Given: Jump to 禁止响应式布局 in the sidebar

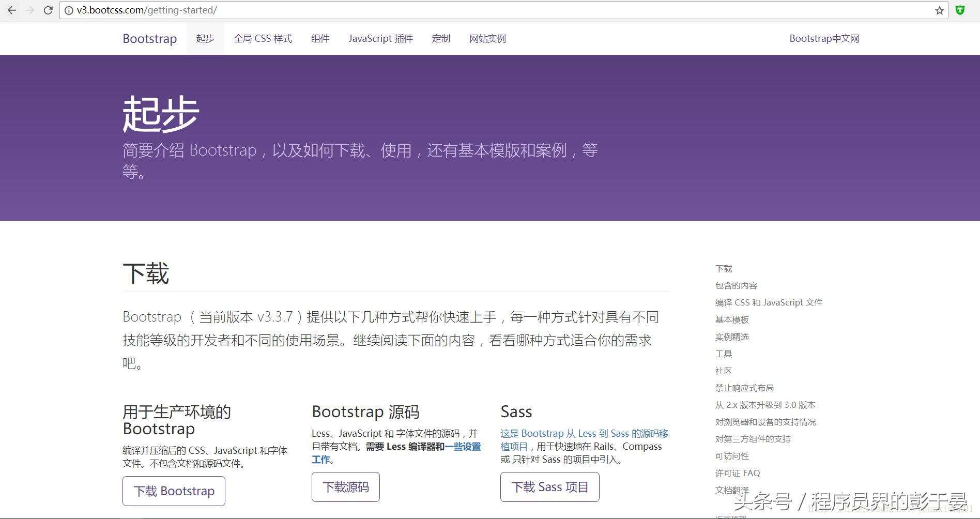Looking at the screenshot, I should (744, 388).
